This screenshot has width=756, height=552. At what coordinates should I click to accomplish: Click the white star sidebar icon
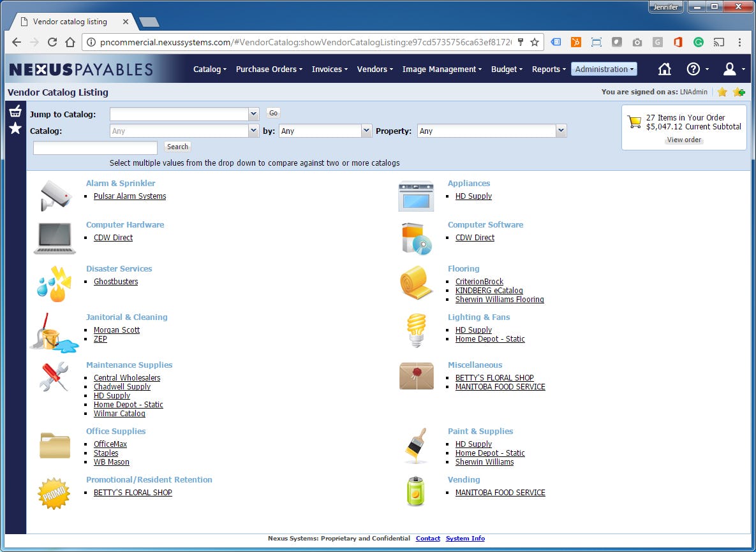[x=15, y=128]
